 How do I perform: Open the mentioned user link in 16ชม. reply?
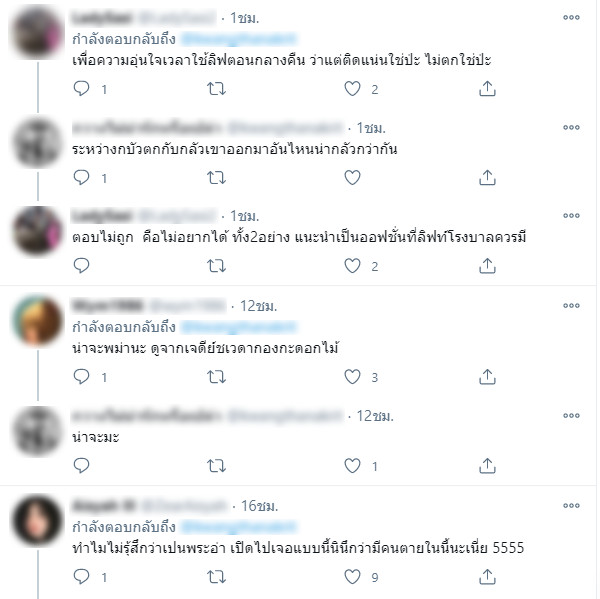pyautogui.click(x=238, y=527)
